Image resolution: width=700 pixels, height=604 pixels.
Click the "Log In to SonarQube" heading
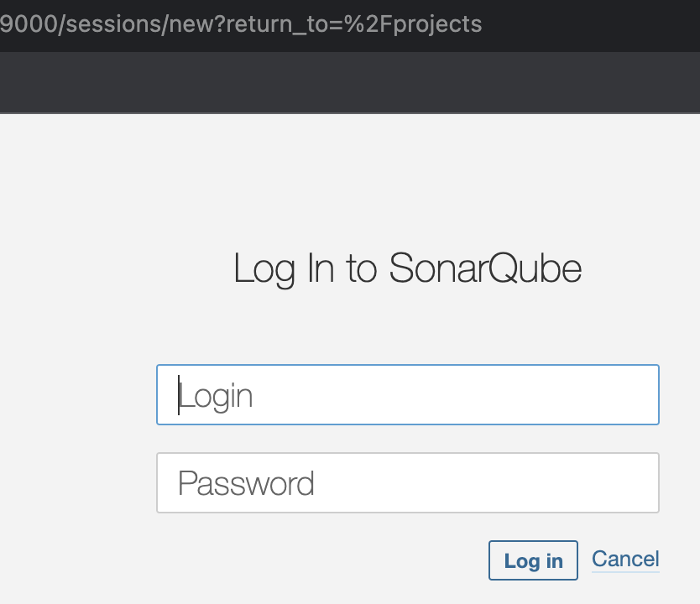pyautogui.click(x=407, y=269)
